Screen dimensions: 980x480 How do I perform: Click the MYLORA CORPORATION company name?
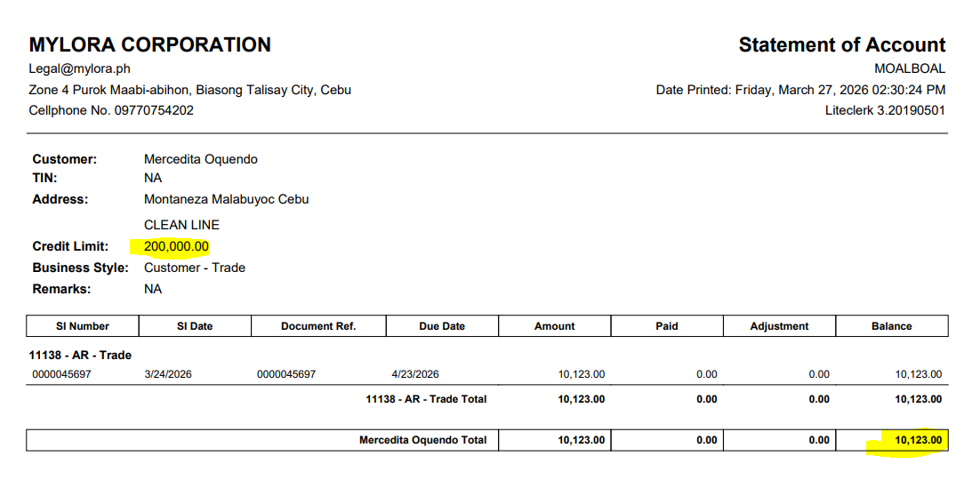click(149, 44)
